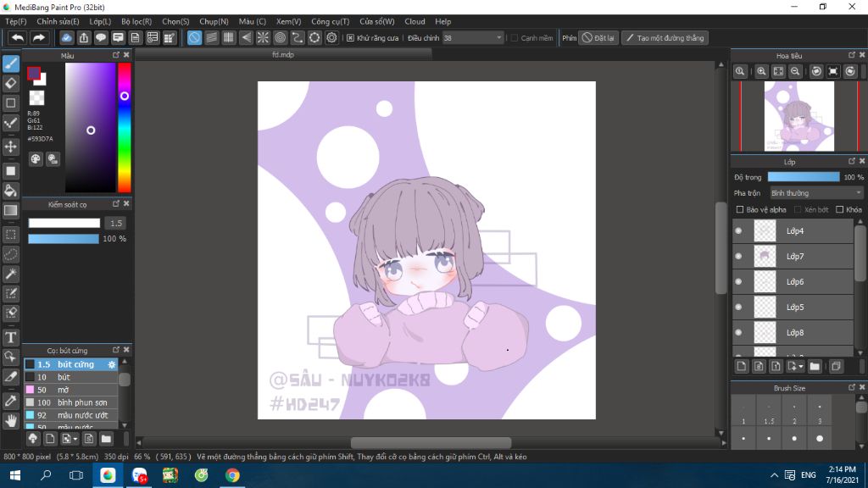Hide layer Lớp7 visibility dot
This screenshot has width=868, height=488.
738,256
